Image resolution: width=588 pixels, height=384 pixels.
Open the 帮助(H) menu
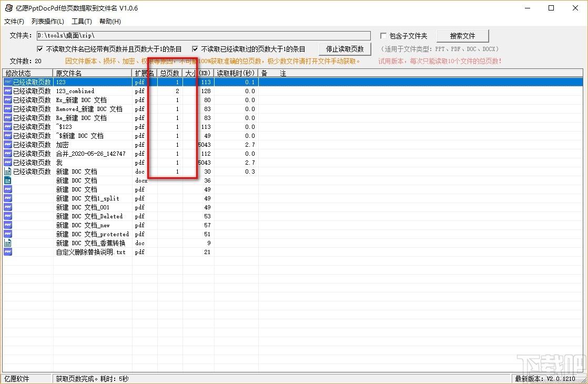(x=110, y=22)
